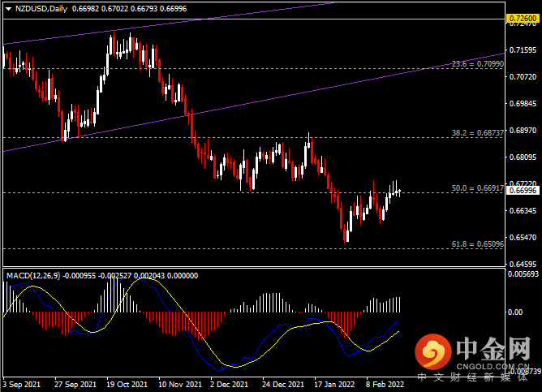Click the MACD(12,26,9) indicator label
The width and height of the screenshot is (542, 392).
point(33,275)
